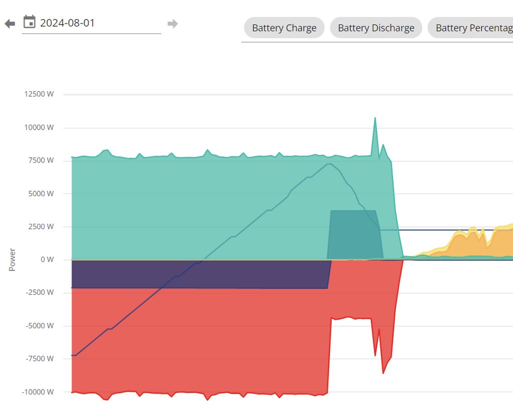Select the dark purple area below zero
Screen dimensions: 513x420
[200, 274]
